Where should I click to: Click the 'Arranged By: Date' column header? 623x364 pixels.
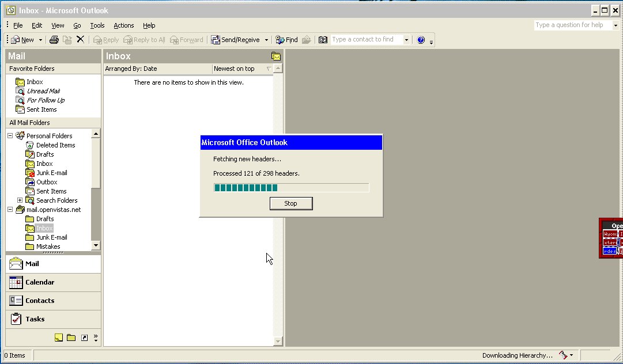pos(158,69)
